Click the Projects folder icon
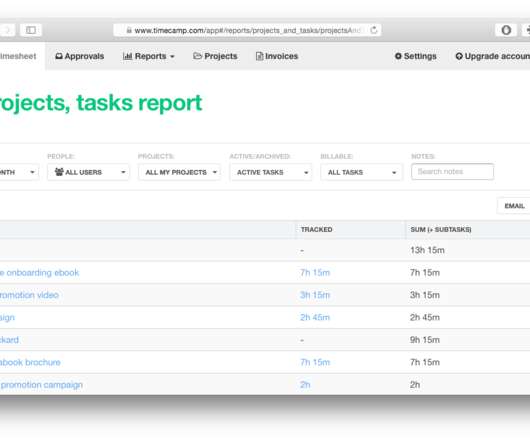The image size is (530, 442). 197,56
